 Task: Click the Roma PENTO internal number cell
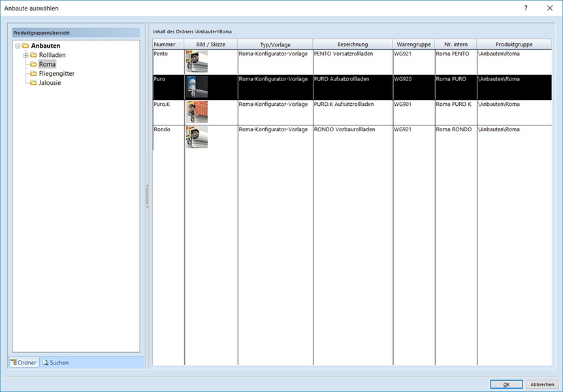(456, 62)
